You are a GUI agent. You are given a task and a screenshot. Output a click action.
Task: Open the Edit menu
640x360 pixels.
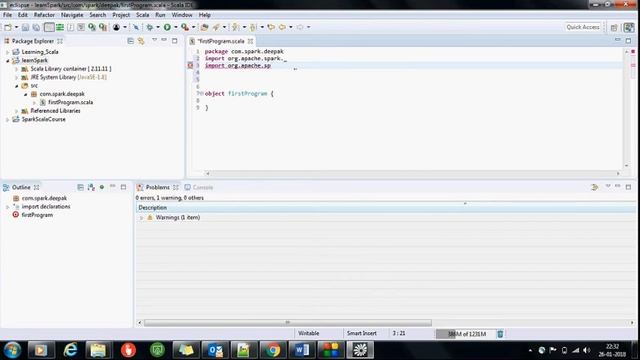22,15
